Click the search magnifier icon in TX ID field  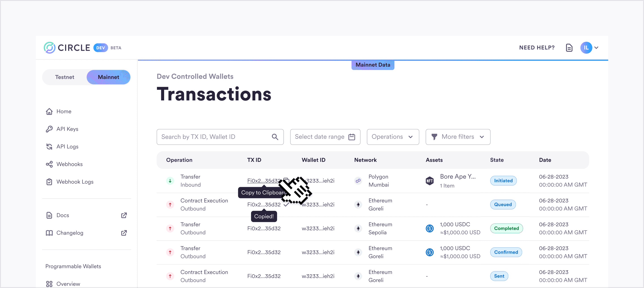[x=275, y=137]
